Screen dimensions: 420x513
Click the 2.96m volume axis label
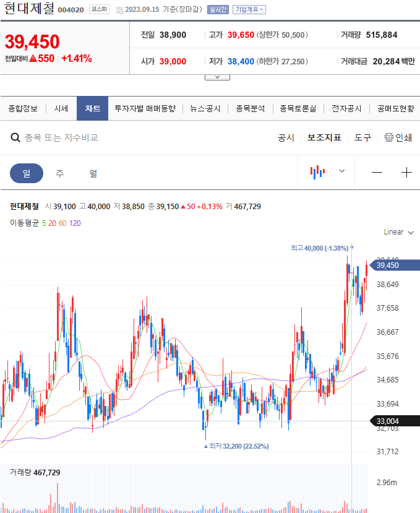click(387, 482)
